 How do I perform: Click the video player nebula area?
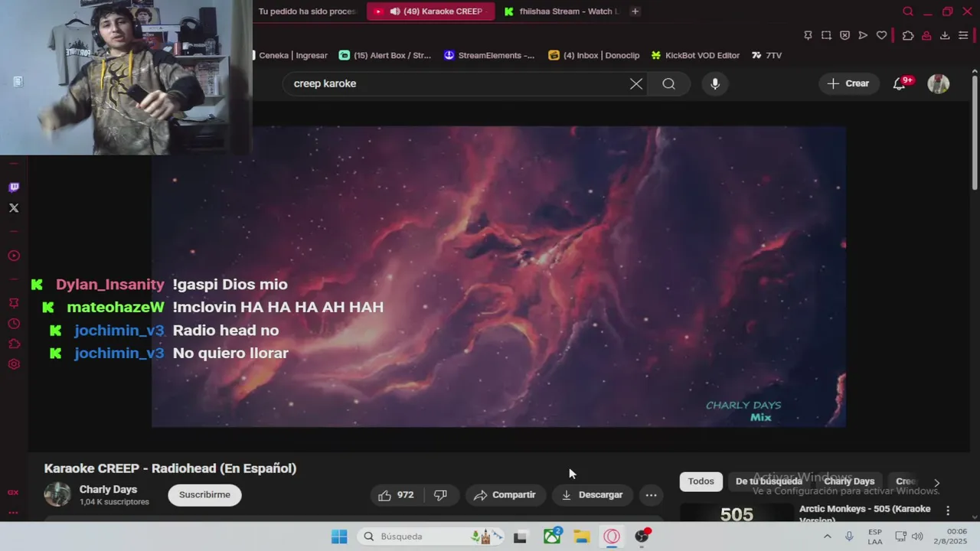(x=498, y=276)
